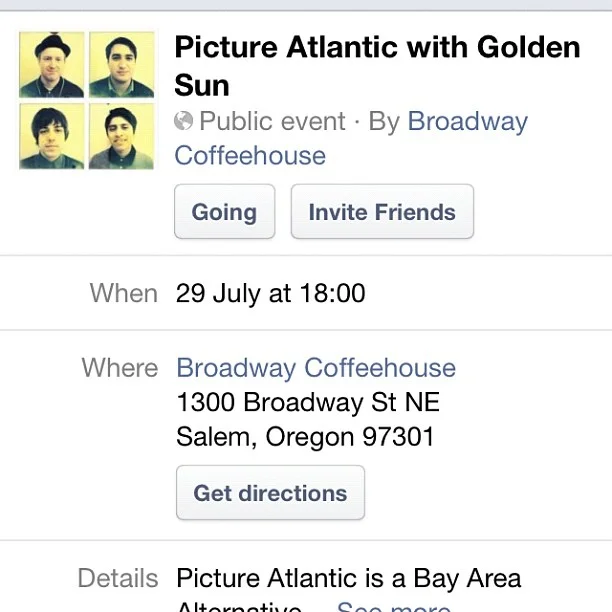The image size is (612, 612).
Task: Select the 1300 Broadway St NE address line
Action: pyautogui.click(x=308, y=402)
